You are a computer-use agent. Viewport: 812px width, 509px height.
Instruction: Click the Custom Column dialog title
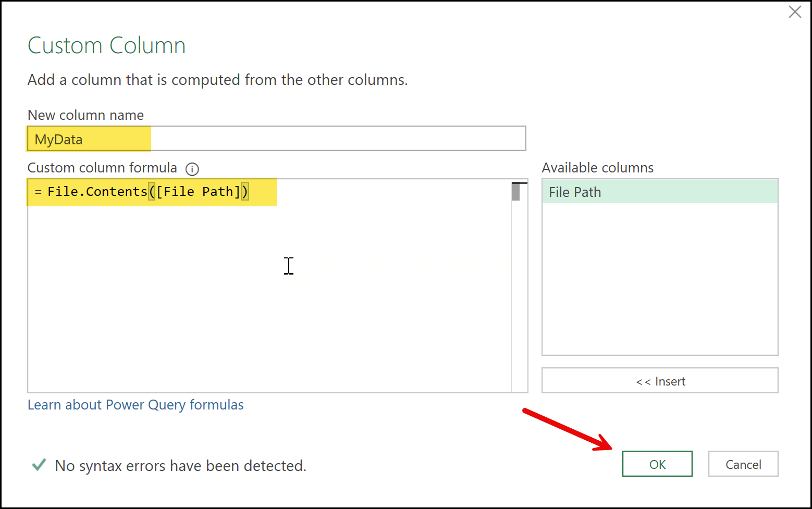(x=107, y=46)
